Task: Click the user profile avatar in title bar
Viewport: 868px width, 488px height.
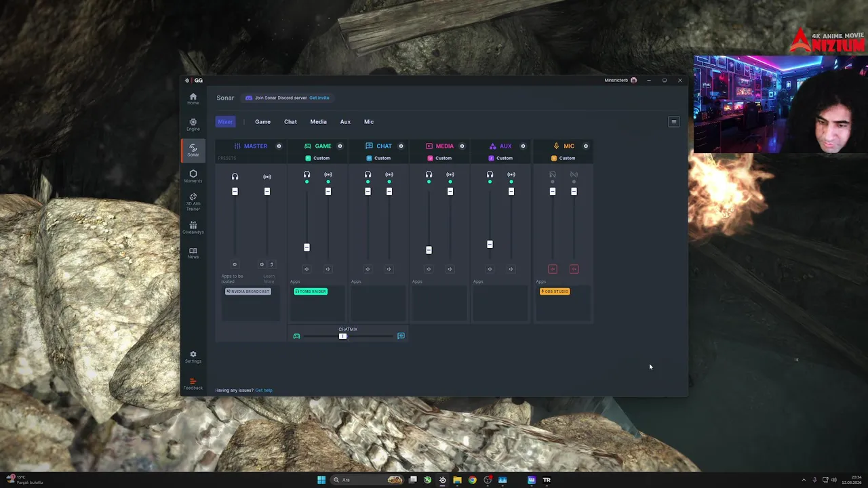Action: tap(633, 80)
